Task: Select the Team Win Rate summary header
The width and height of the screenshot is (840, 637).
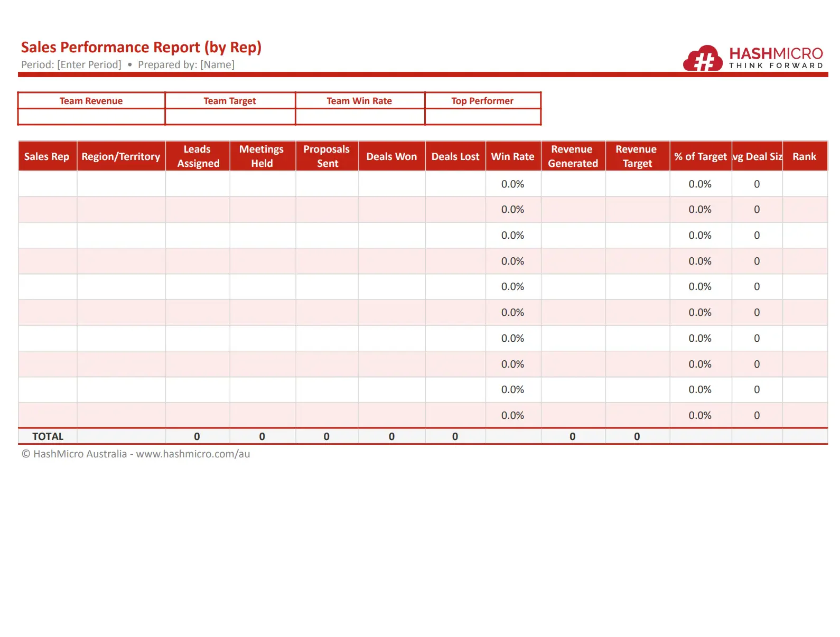Action: point(359,101)
